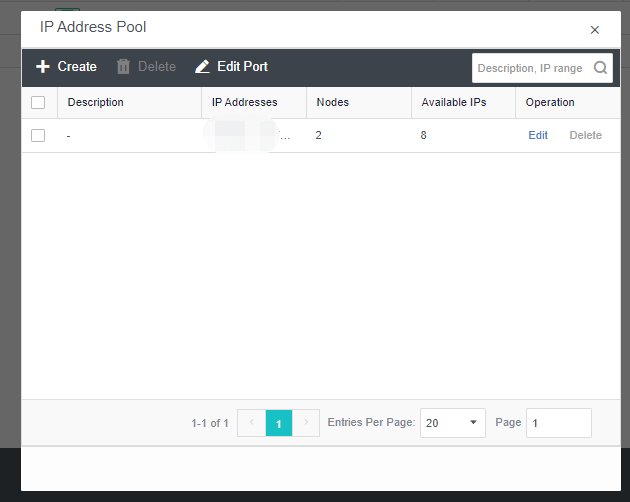Click the IP Addresses column header
This screenshot has height=502, width=630.
pos(244,102)
